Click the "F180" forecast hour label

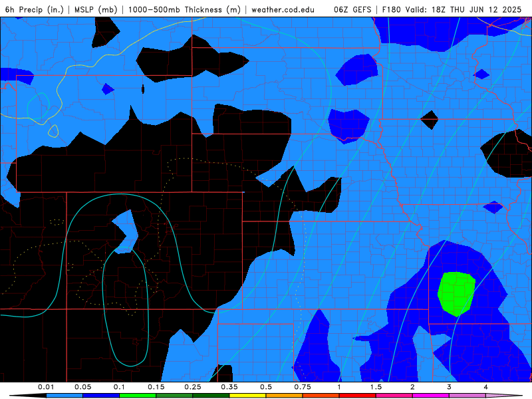[392, 9]
